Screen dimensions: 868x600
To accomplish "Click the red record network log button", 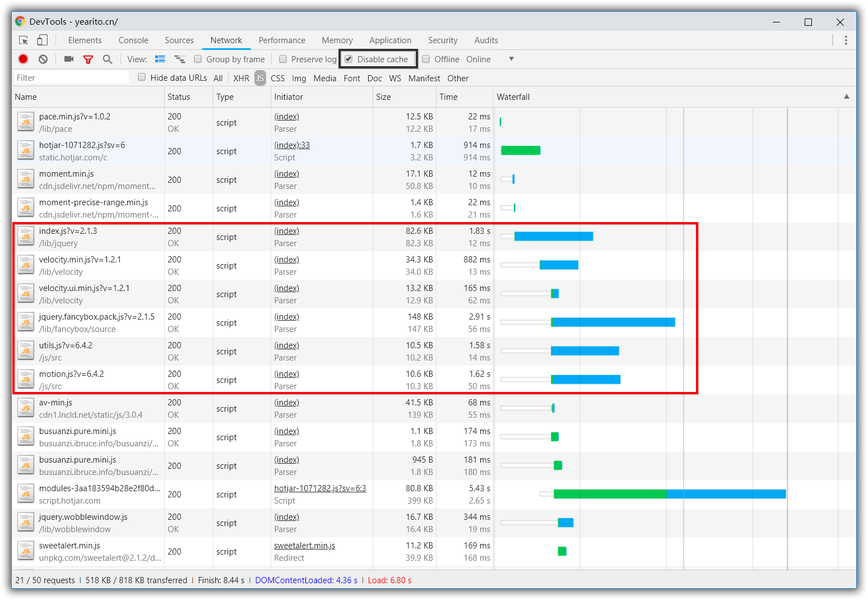I will point(23,59).
